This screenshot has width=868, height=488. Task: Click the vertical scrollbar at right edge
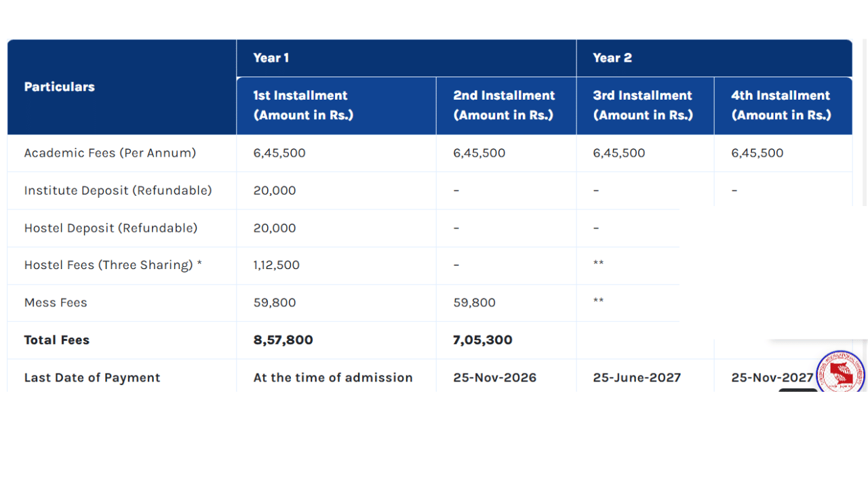[864, 122]
